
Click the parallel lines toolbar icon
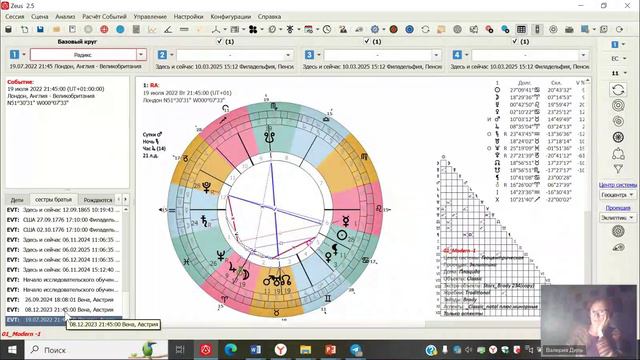point(184,29)
